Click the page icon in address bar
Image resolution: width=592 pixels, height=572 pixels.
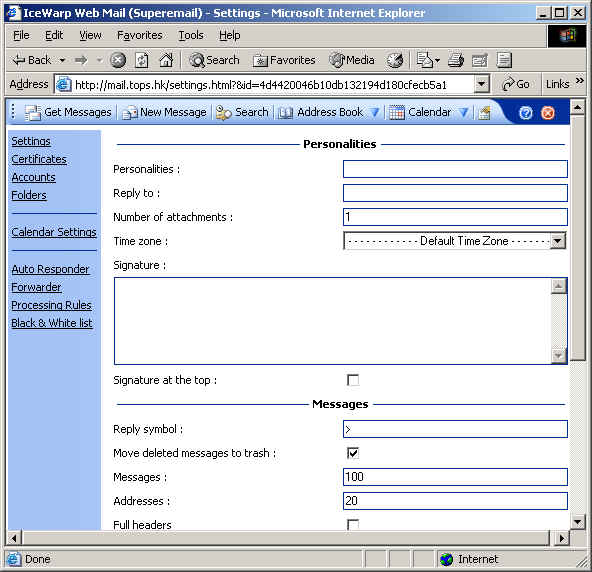coord(63,84)
